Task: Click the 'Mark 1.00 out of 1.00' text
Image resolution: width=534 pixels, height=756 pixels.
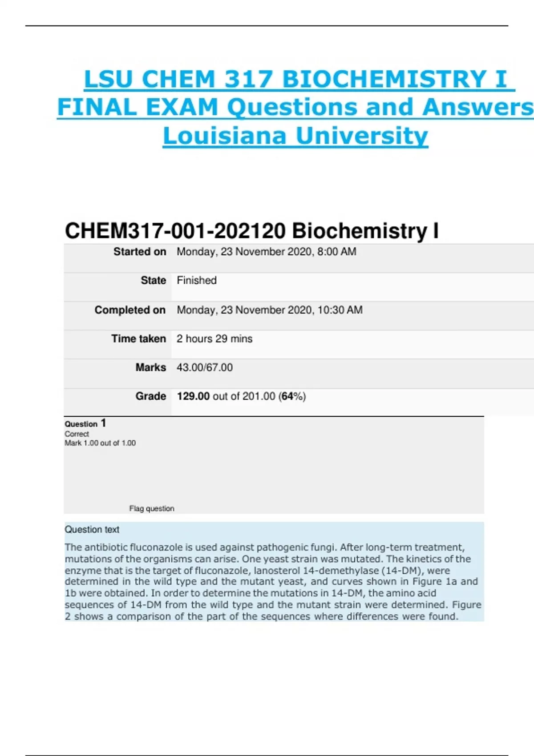Action: pyautogui.click(x=100, y=443)
